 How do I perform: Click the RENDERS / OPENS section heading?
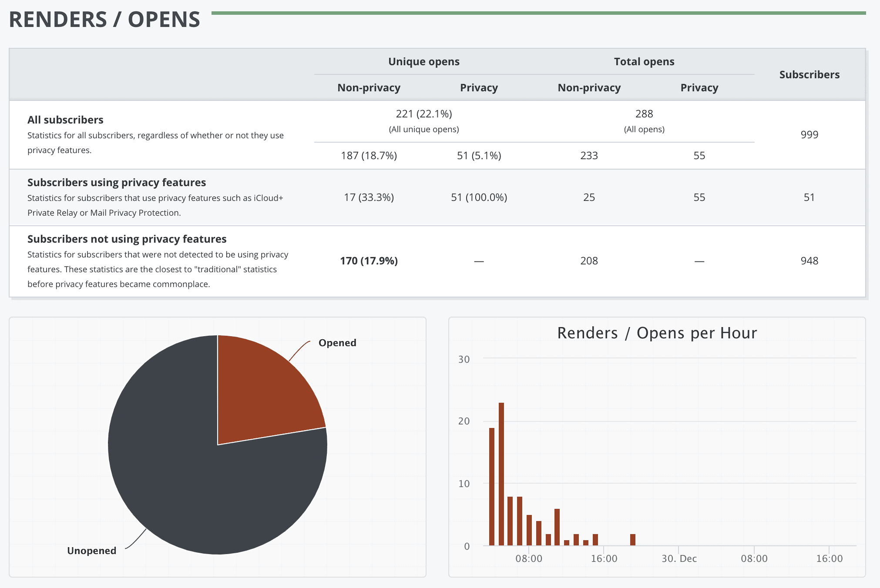point(104,20)
